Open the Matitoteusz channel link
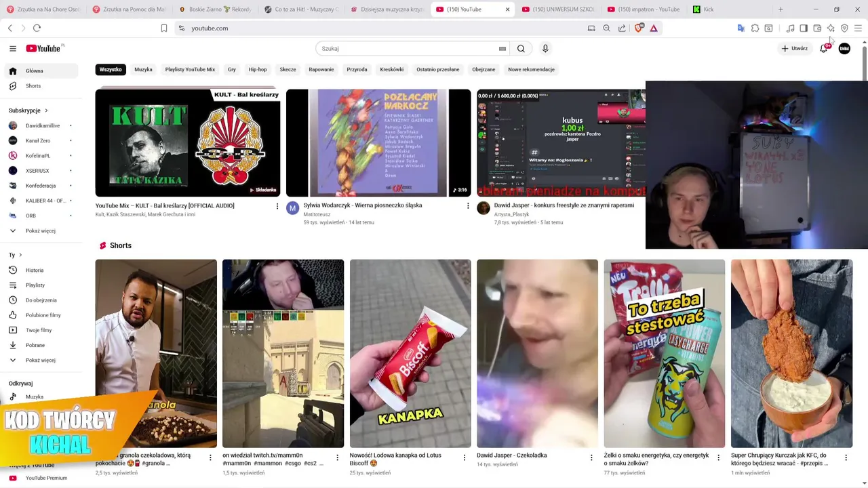This screenshot has height=488, width=868. point(317,214)
